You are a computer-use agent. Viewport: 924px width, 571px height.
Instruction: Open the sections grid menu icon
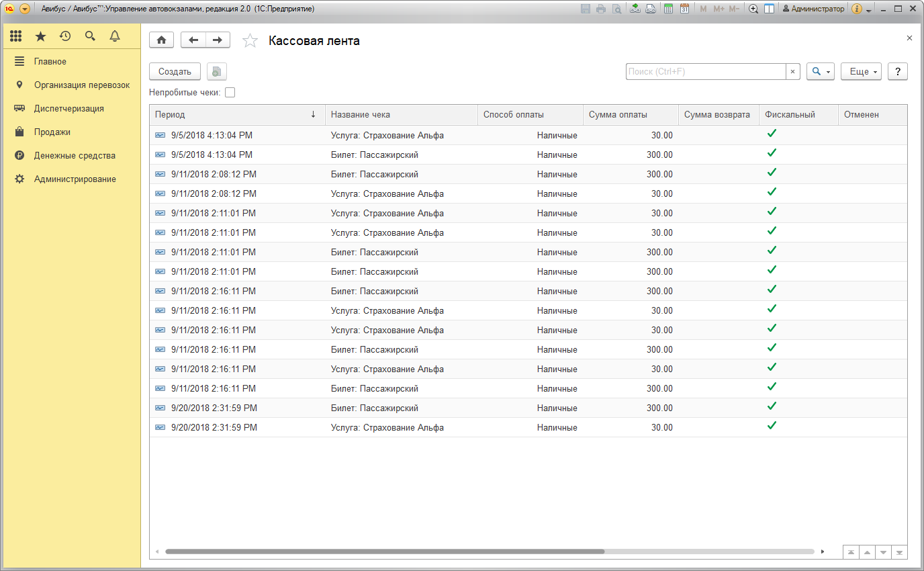[x=15, y=36]
